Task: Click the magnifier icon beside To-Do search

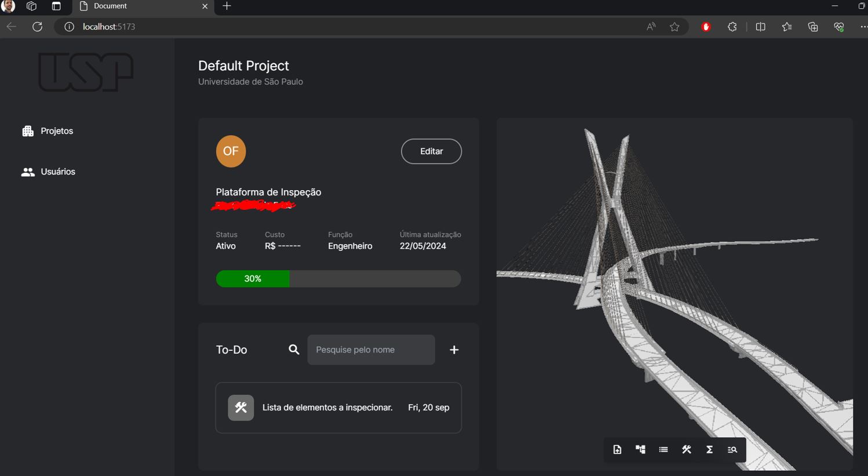Action: point(294,350)
